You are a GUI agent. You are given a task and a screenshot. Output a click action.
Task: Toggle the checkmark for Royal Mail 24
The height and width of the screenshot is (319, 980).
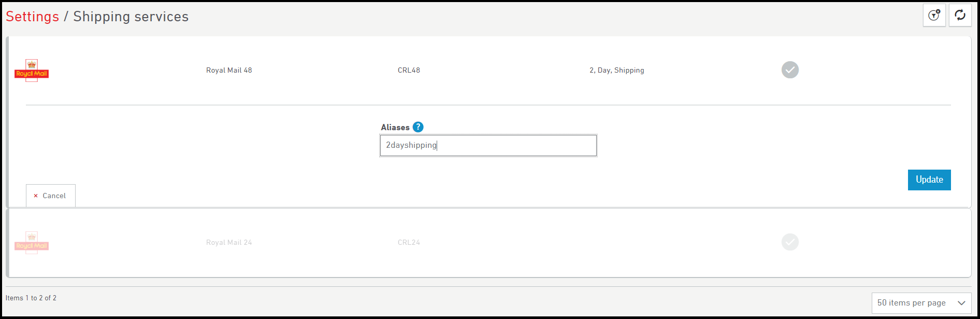pos(790,242)
